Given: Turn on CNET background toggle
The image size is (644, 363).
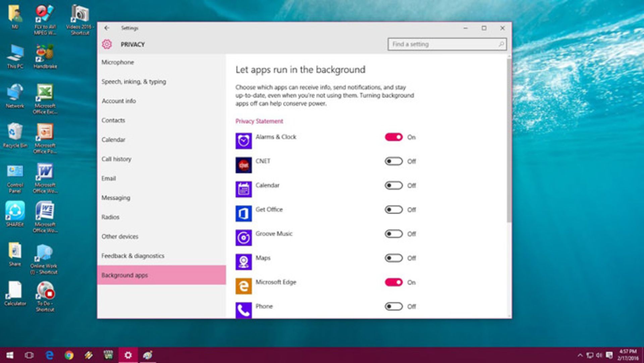Looking at the screenshot, I should tap(393, 161).
